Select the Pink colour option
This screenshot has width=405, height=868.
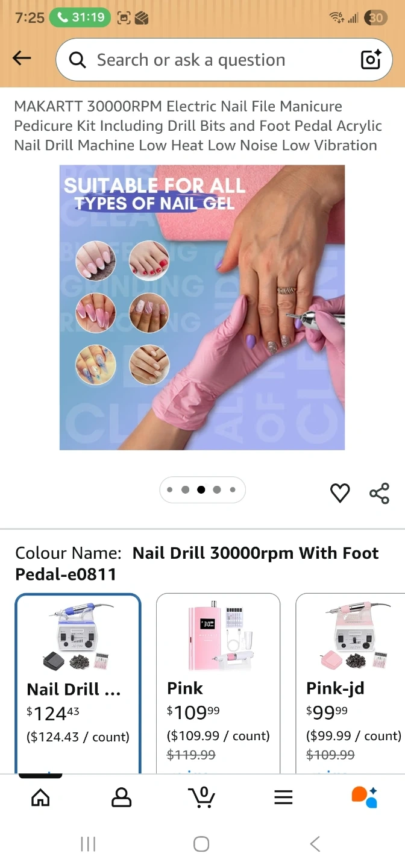tap(218, 684)
